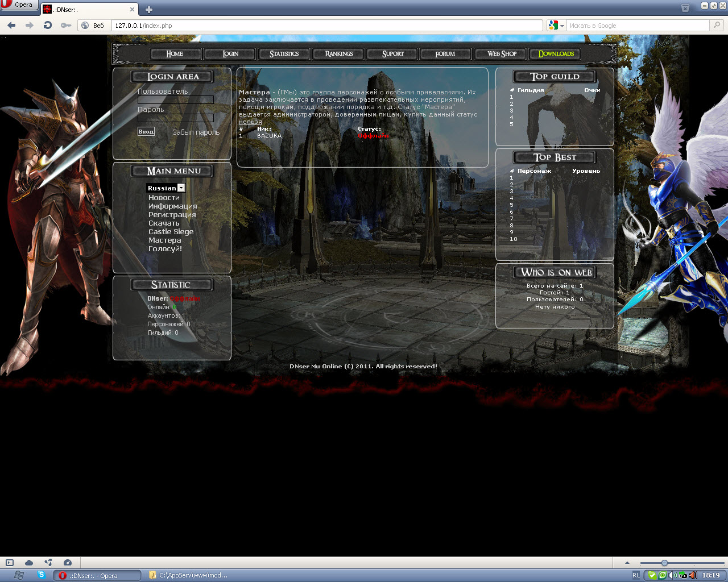The height and width of the screenshot is (582, 728).
Task: Open a new tab with plus button
Action: click(149, 9)
